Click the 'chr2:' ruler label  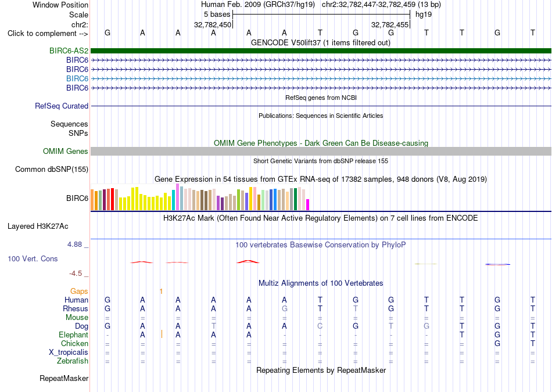pyautogui.click(x=80, y=24)
